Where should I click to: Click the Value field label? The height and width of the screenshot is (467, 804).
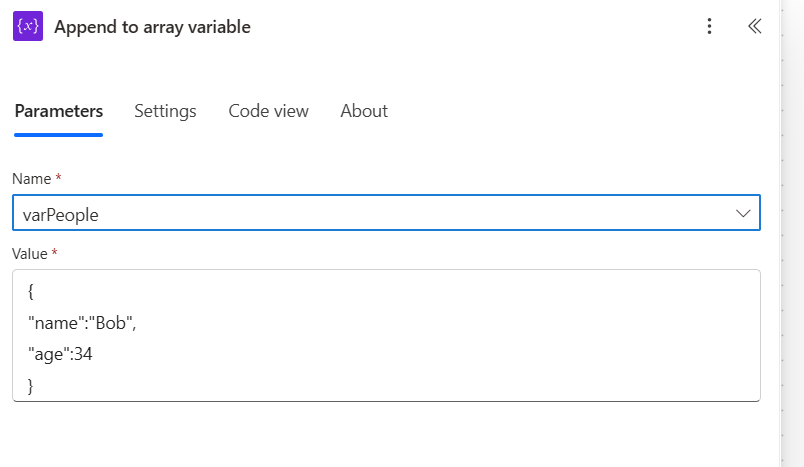[x=31, y=254]
